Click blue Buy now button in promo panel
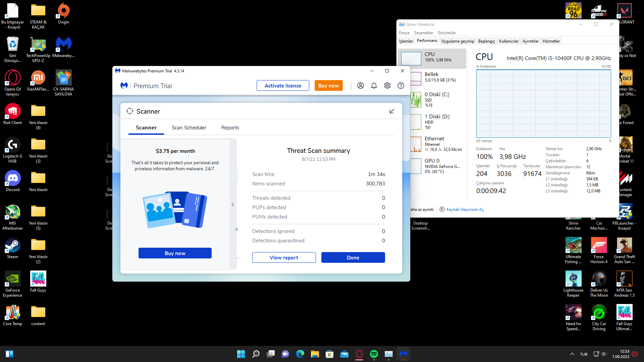 175,253
